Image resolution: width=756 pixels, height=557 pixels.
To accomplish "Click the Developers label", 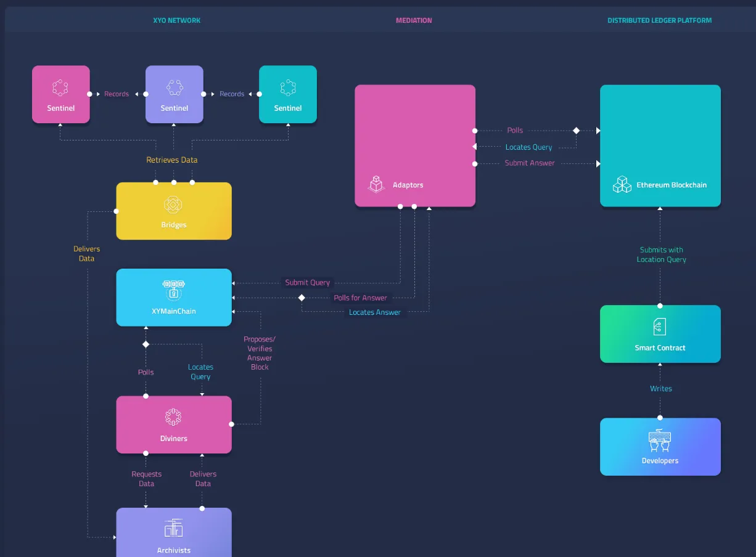I will click(x=660, y=460).
